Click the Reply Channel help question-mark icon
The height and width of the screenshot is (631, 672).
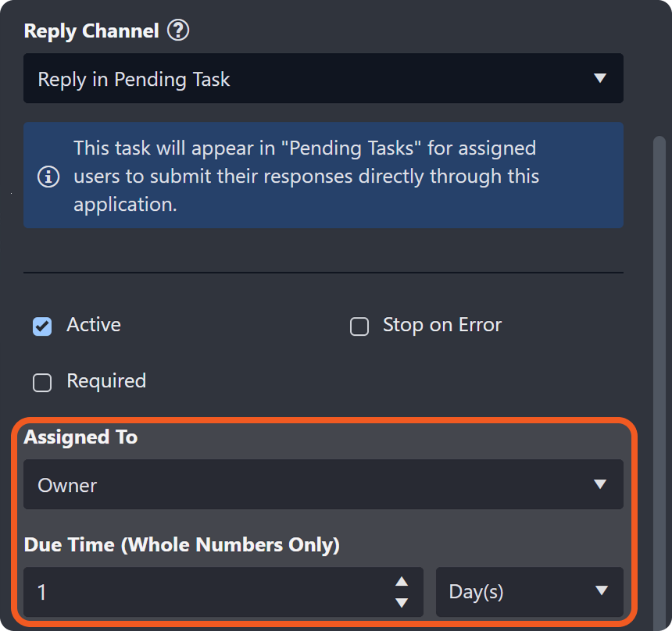click(x=180, y=31)
